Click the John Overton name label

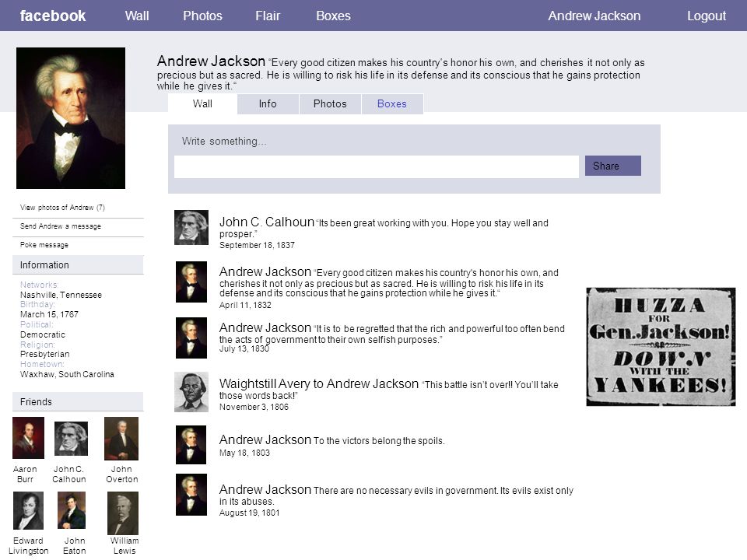tap(122, 474)
